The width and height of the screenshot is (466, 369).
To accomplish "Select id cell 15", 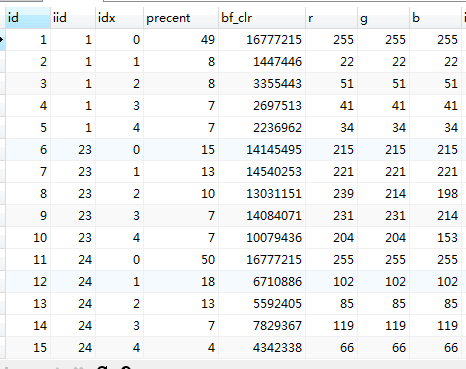I will [x=28, y=348].
